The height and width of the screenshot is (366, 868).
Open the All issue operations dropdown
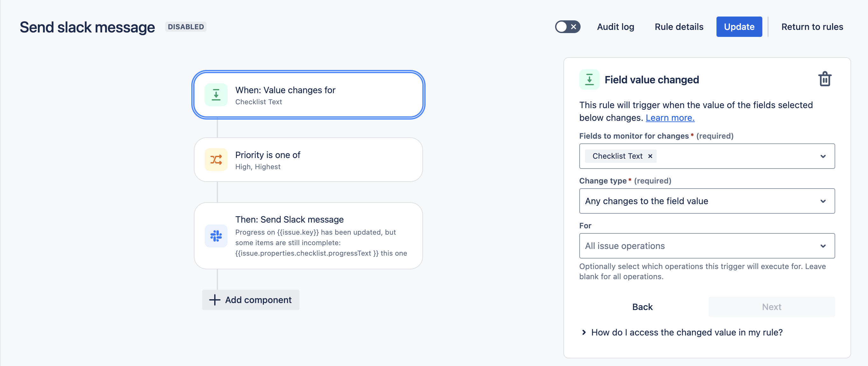pyautogui.click(x=823, y=246)
